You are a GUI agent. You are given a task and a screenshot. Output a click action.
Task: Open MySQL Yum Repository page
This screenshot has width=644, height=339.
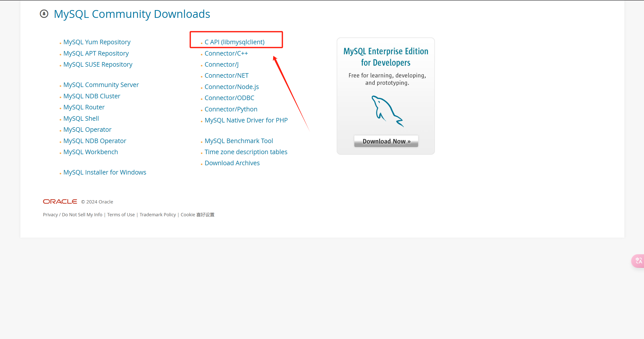[97, 42]
